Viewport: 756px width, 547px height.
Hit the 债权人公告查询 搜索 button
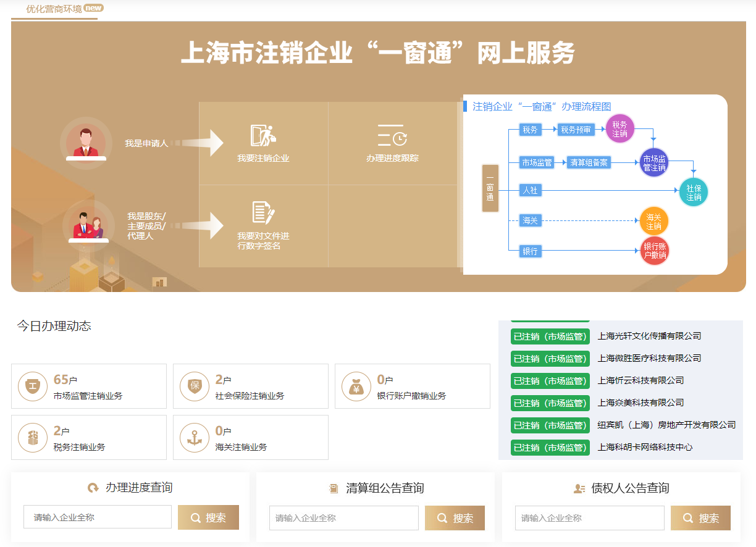pos(700,518)
